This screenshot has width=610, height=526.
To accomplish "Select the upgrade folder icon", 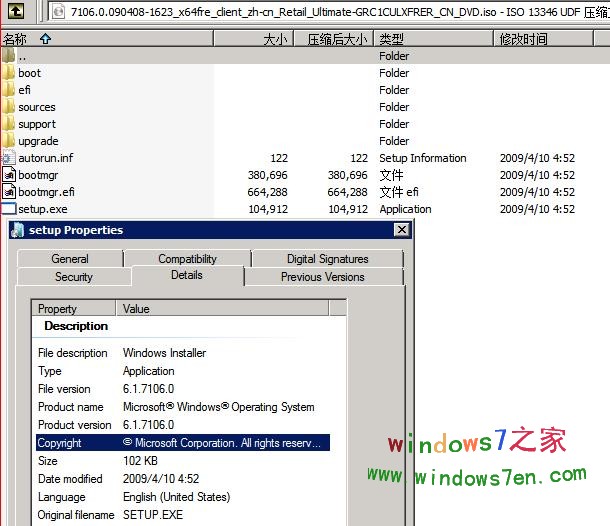I will [8, 141].
